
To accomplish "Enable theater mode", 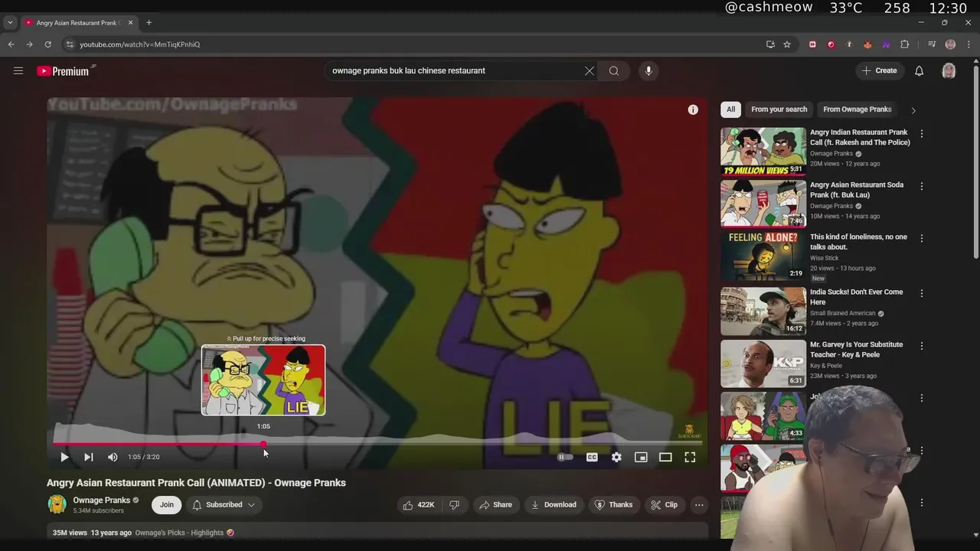I will tap(665, 457).
